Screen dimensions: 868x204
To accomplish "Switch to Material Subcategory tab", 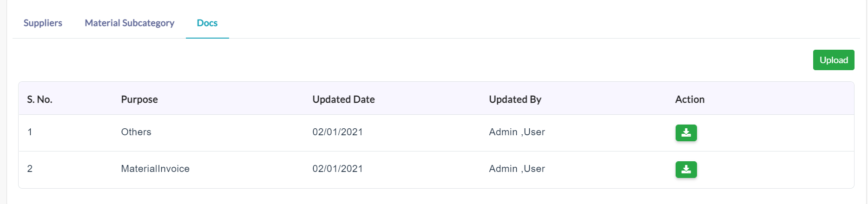I will [130, 23].
